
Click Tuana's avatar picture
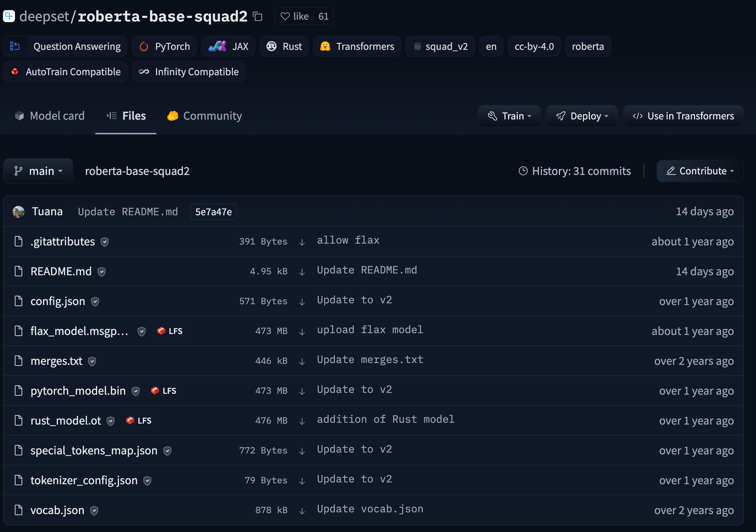pyautogui.click(x=19, y=212)
